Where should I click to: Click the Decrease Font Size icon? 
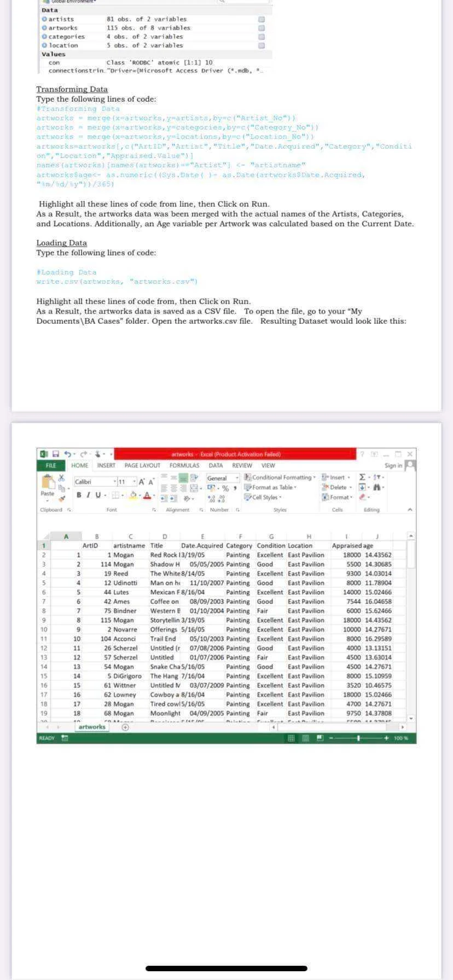(x=150, y=482)
